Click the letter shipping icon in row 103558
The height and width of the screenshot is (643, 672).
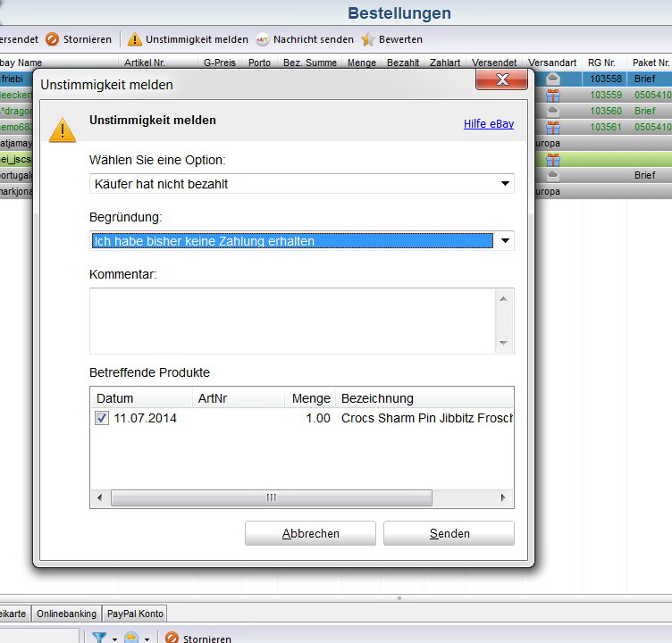point(553,79)
